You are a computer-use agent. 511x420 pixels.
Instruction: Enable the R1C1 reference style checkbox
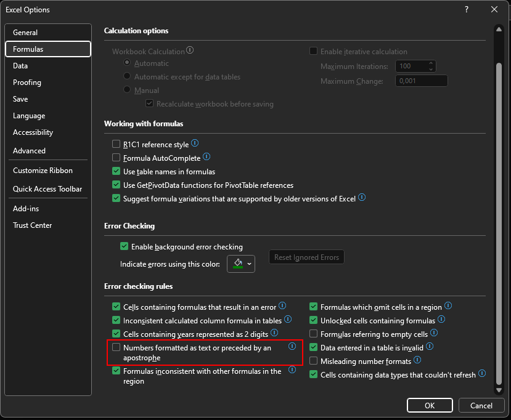click(116, 144)
